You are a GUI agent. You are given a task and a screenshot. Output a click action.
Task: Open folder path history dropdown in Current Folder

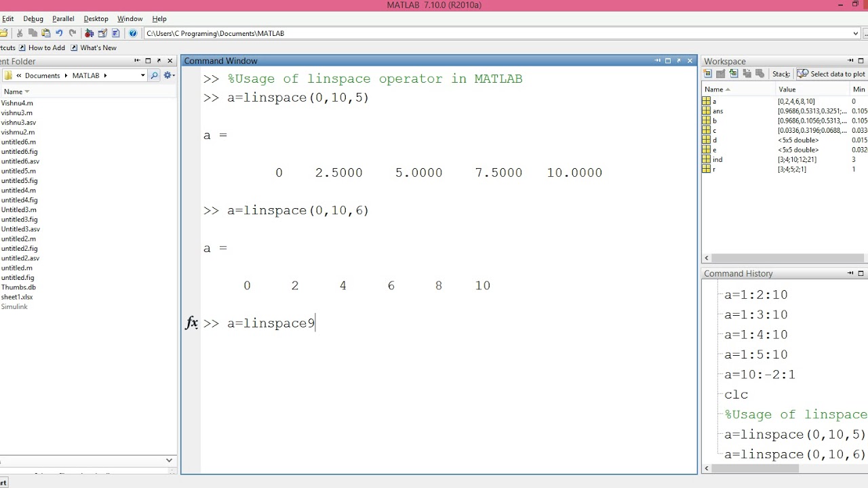[x=142, y=75]
